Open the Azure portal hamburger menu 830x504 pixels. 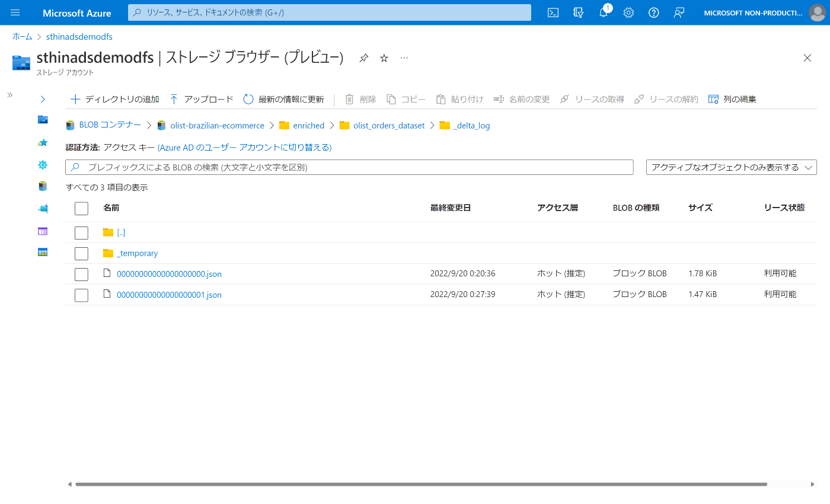coord(15,12)
